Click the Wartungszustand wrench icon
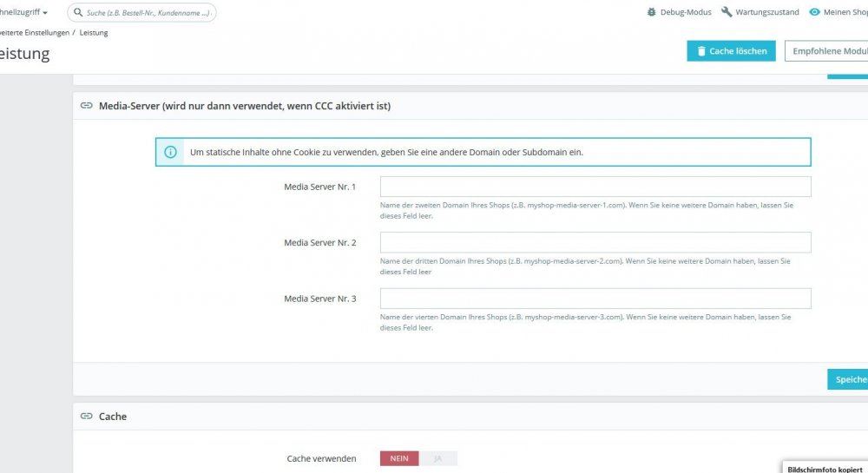This screenshot has height=473, width=868. point(727,11)
